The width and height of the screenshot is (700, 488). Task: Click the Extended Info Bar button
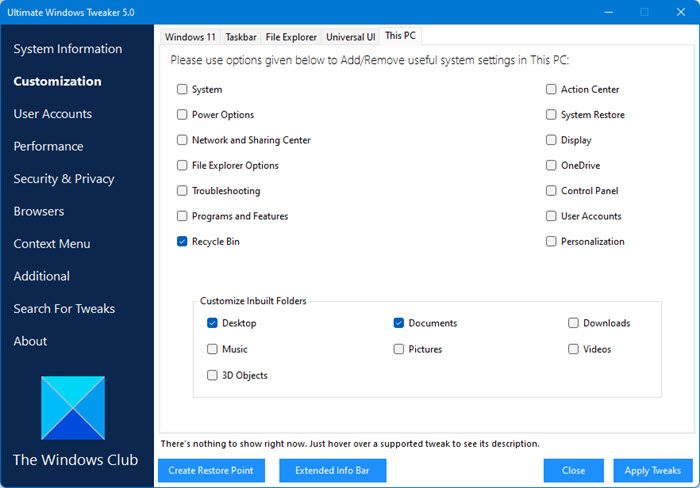tap(333, 471)
